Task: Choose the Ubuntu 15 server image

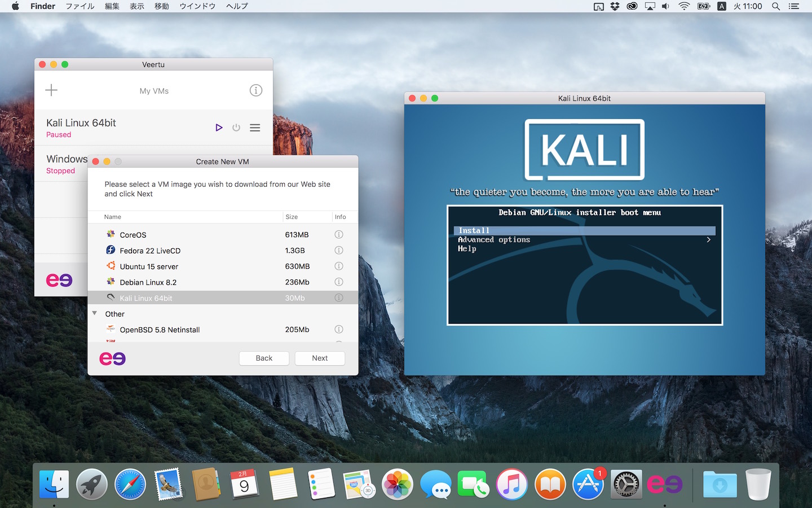Action: click(x=223, y=266)
